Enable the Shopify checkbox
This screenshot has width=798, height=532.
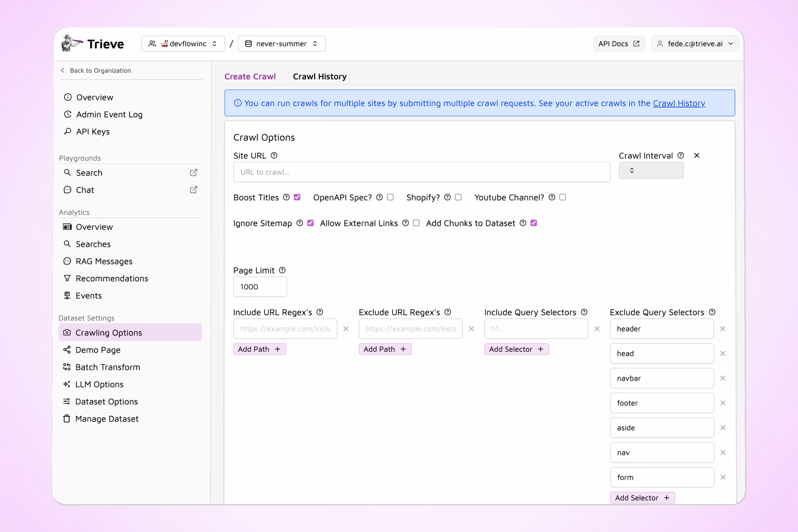pos(458,197)
